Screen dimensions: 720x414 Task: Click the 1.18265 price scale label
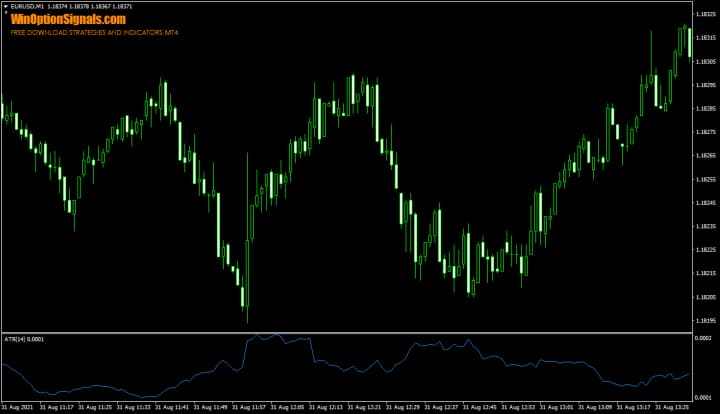tap(705, 156)
